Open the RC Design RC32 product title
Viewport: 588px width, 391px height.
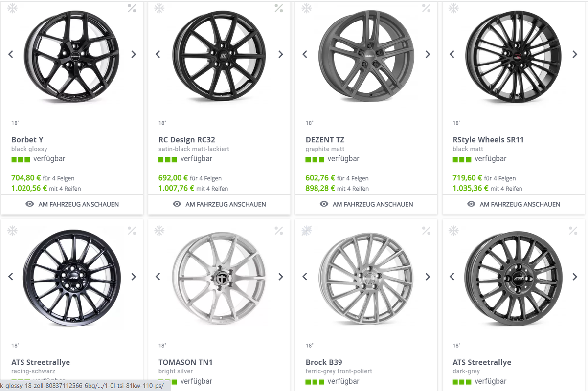coord(187,140)
